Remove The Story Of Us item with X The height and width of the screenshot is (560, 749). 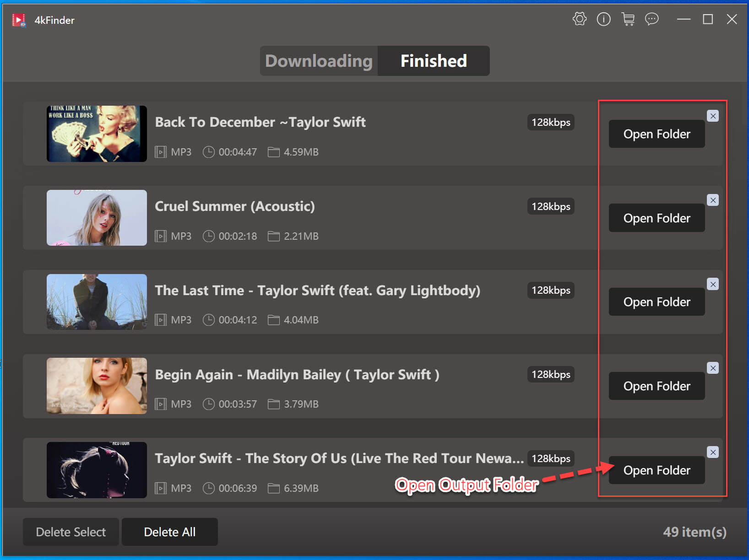(712, 452)
